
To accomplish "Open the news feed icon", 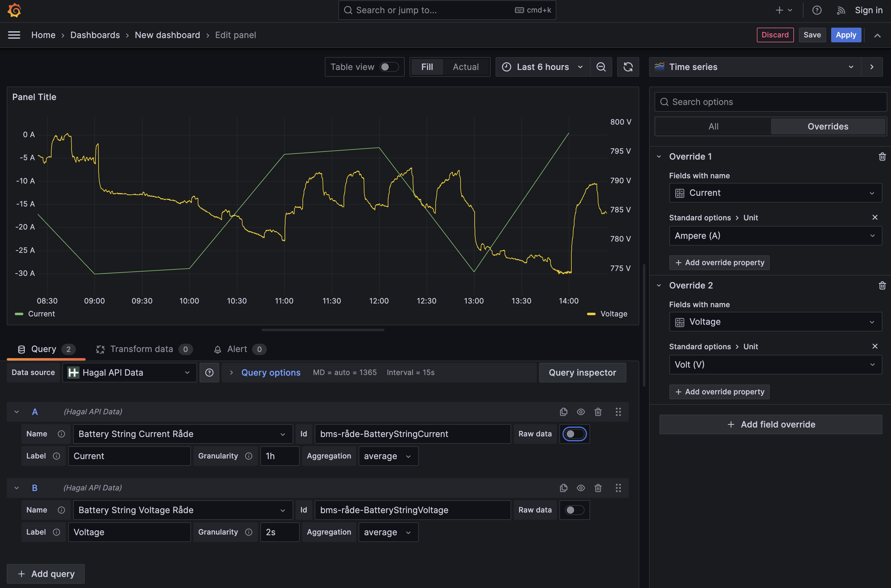I will (x=840, y=10).
